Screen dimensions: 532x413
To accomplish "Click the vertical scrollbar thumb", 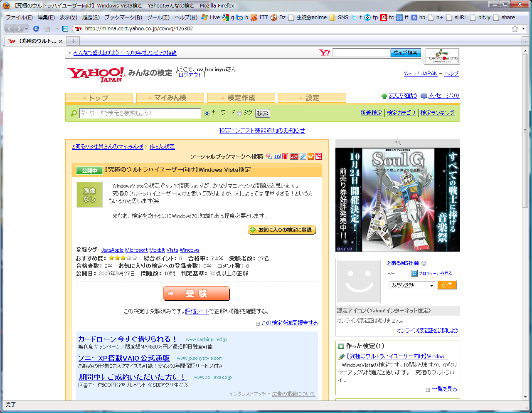I will tap(525, 131).
